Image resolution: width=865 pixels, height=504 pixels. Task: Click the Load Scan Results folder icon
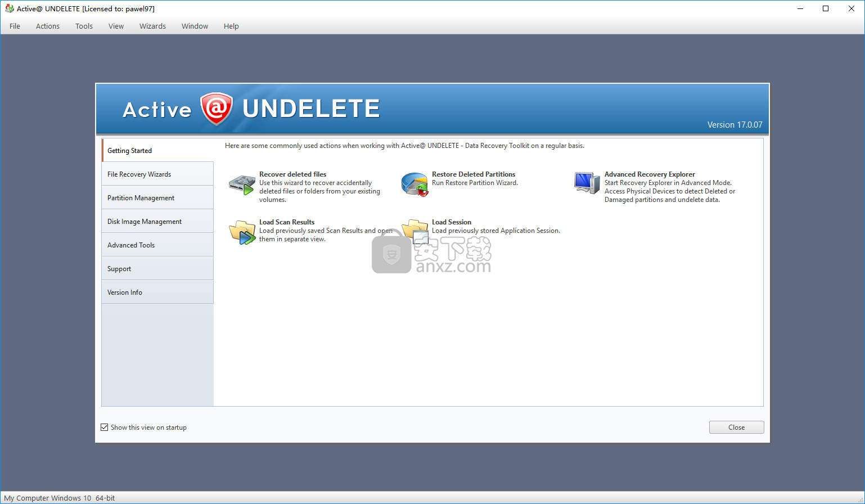pyautogui.click(x=242, y=232)
